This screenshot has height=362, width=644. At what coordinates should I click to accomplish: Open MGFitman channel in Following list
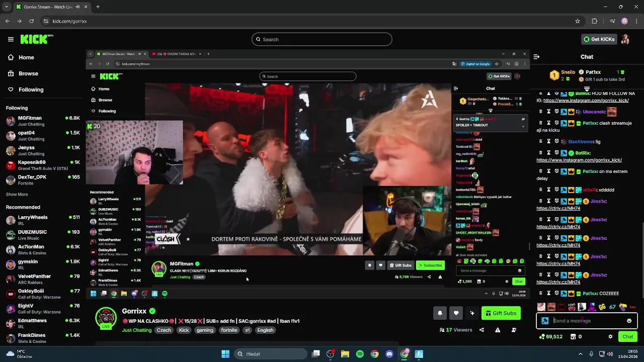pyautogui.click(x=42, y=121)
